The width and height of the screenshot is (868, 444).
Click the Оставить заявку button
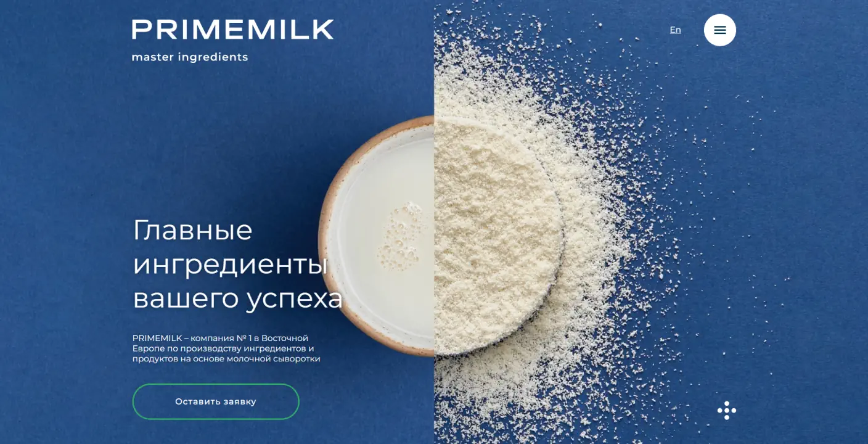coord(216,401)
